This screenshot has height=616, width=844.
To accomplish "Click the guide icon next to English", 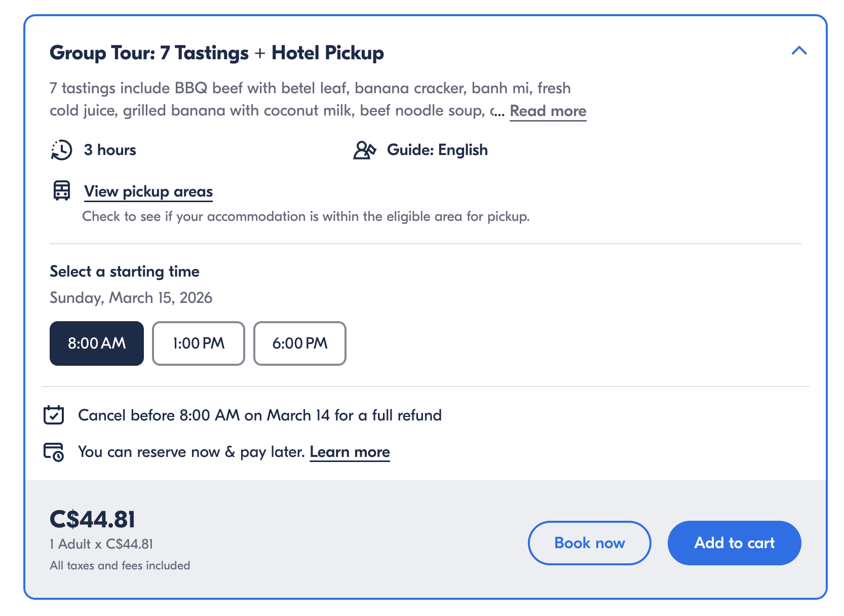I will click(365, 149).
